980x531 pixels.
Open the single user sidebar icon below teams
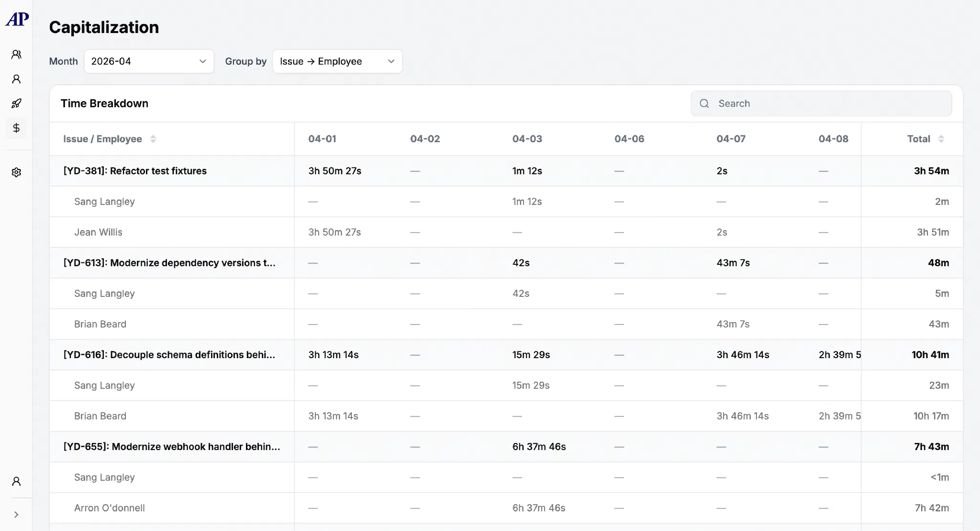pos(16,79)
